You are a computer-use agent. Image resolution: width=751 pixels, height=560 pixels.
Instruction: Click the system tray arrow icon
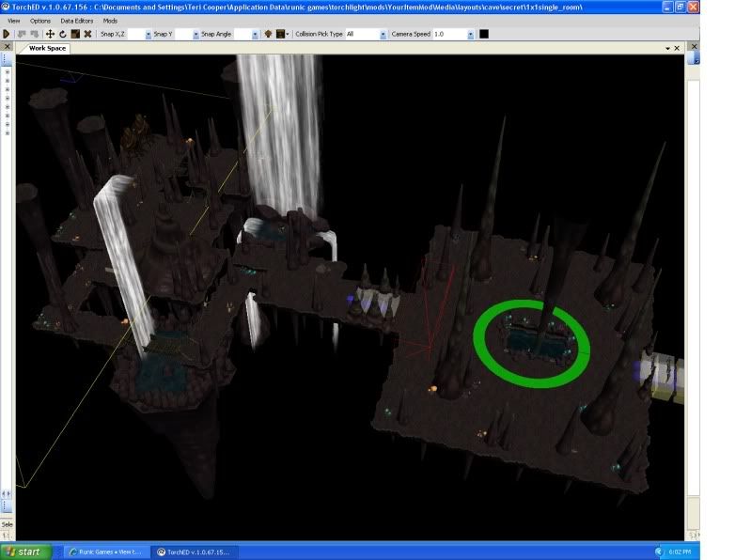658,552
